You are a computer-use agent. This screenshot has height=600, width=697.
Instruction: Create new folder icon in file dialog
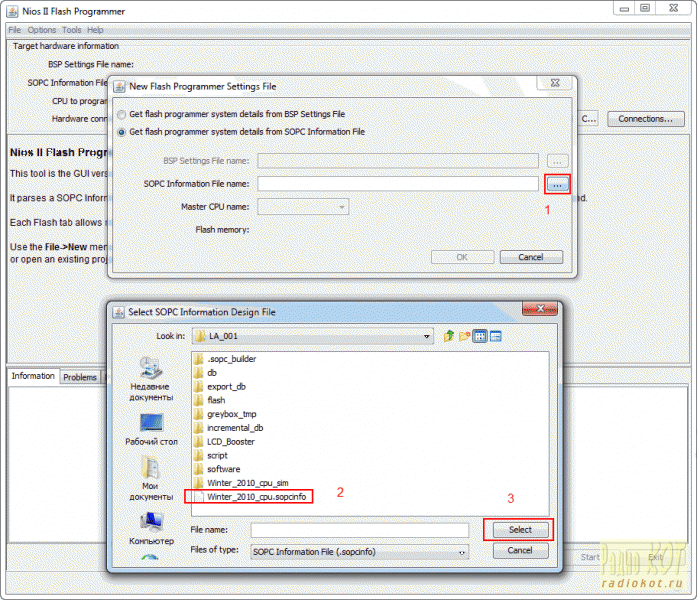pyautogui.click(x=465, y=336)
